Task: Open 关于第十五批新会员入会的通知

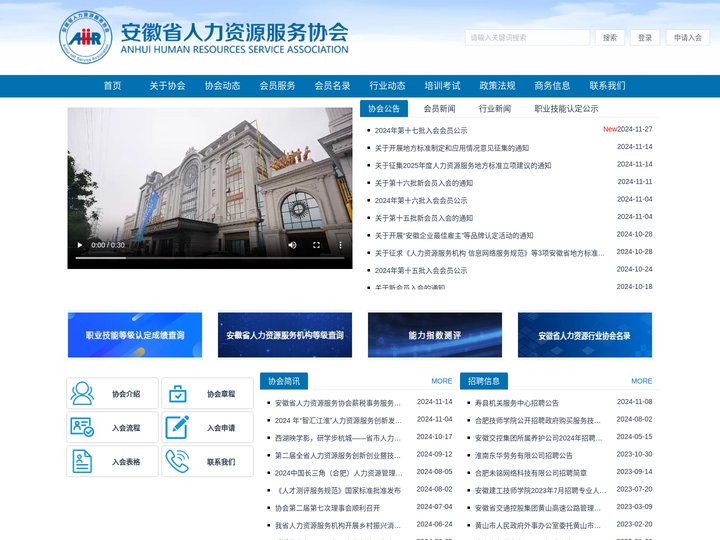Action: [x=424, y=218]
